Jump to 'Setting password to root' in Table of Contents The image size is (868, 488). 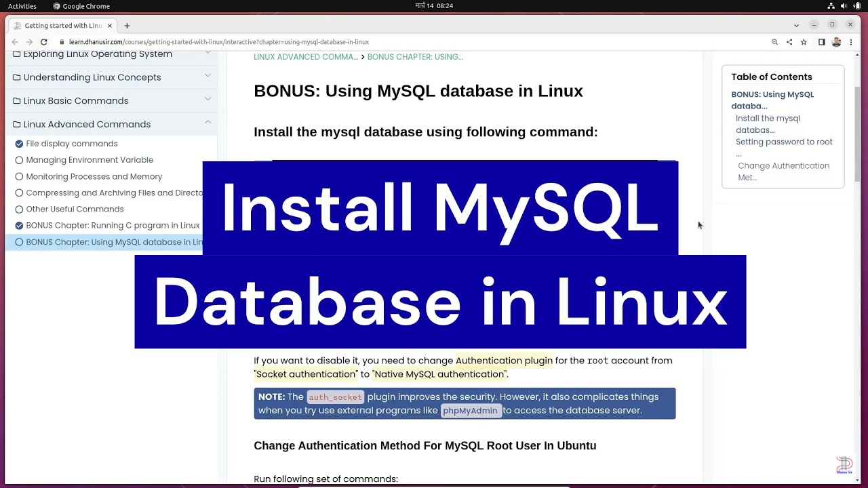[x=784, y=147]
